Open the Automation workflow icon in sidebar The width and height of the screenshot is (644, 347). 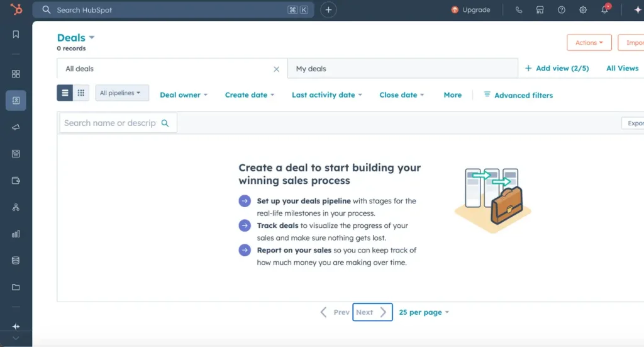tap(16, 207)
